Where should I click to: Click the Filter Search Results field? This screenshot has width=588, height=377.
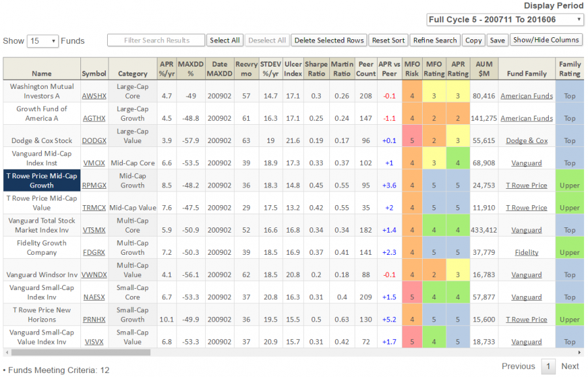(156, 41)
